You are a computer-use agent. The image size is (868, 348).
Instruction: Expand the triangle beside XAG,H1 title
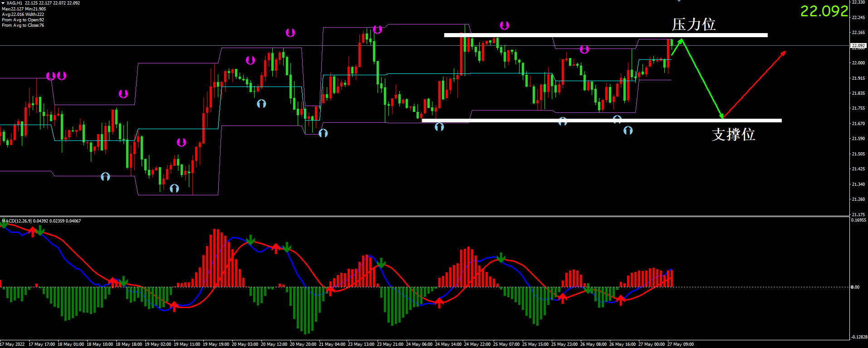[3, 3]
